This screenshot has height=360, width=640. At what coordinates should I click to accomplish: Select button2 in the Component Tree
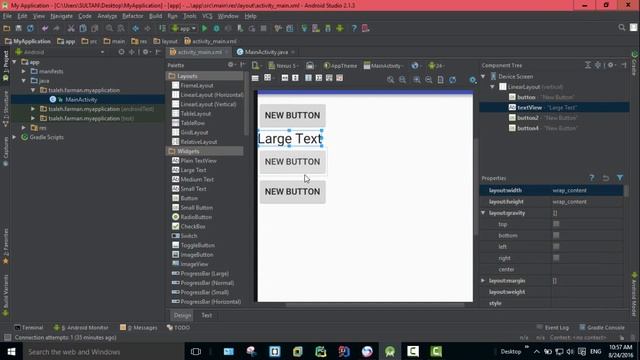528,118
